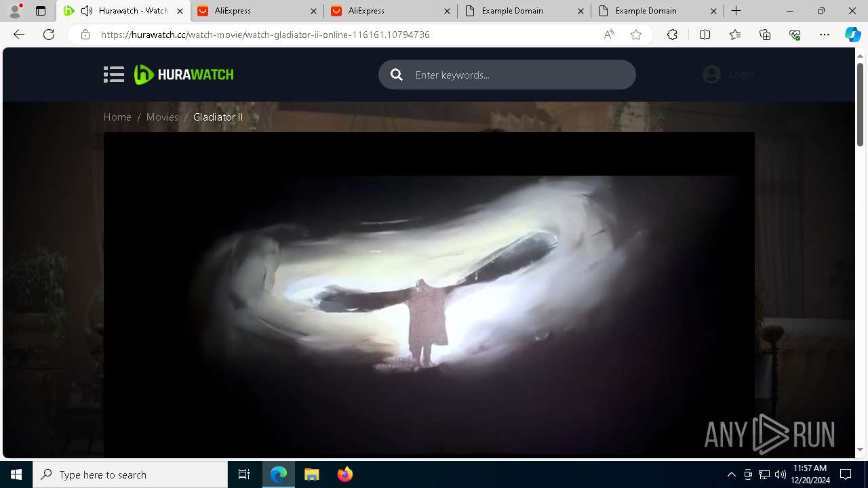
Task: Mute the Hurawatch tab audio
Action: click(87, 11)
